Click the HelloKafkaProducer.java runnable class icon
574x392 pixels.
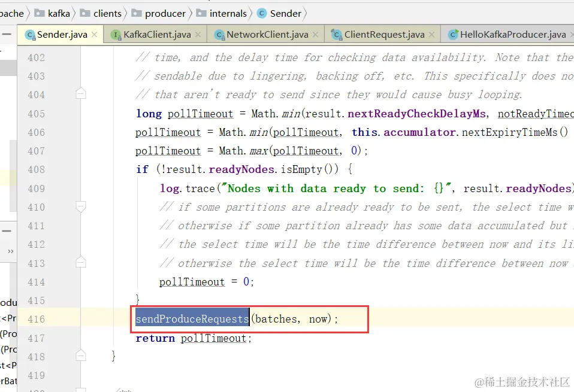[453, 34]
